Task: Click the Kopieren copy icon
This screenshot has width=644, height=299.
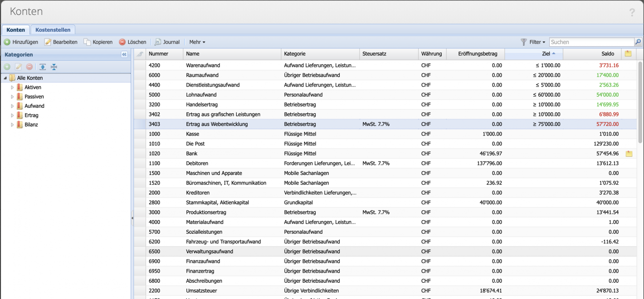Action: click(x=87, y=42)
